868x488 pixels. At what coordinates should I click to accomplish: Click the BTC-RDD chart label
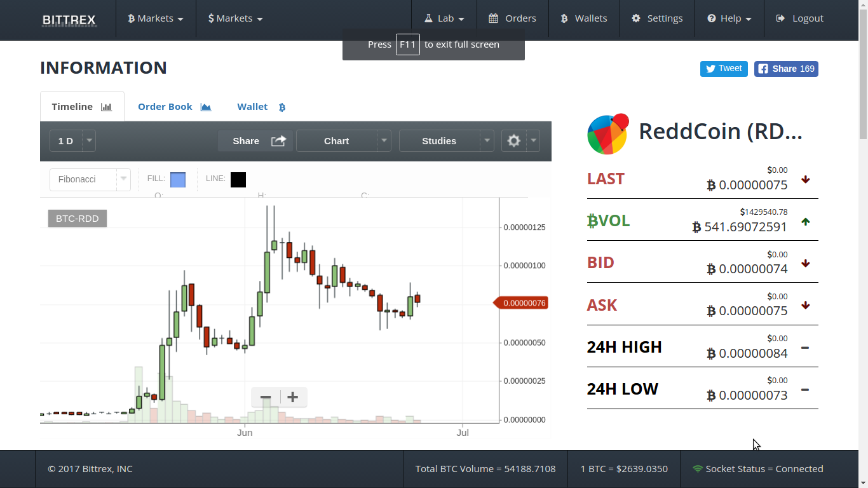78,218
